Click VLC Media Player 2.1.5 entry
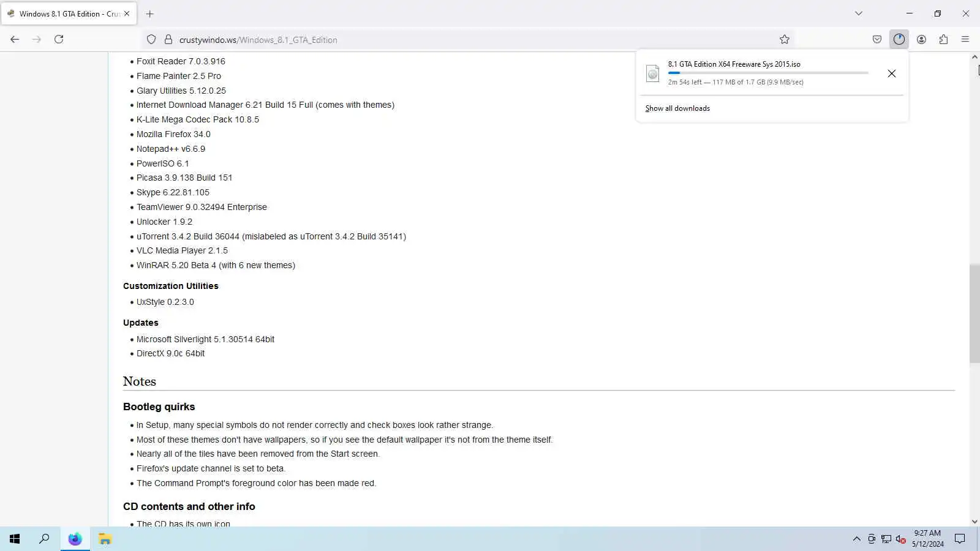This screenshot has width=980, height=551. click(x=182, y=250)
